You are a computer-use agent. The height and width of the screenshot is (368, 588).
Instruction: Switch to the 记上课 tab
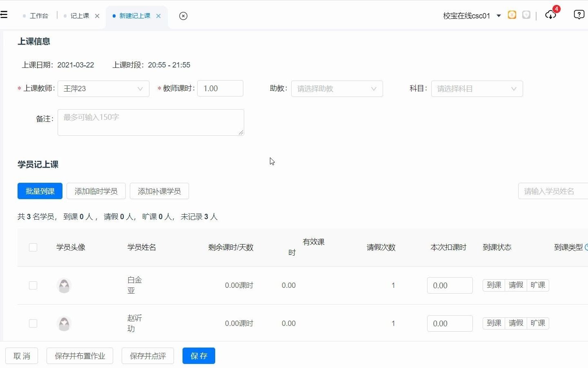click(x=80, y=16)
